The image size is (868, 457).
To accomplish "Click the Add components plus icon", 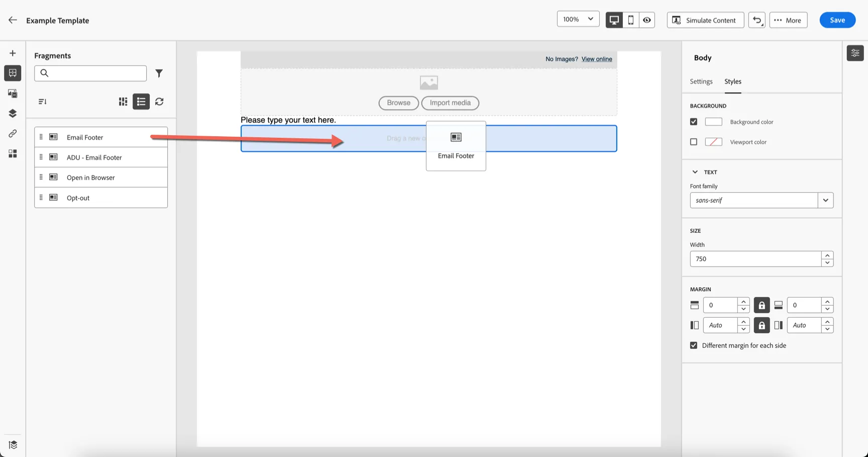I will [x=13, y=53].
